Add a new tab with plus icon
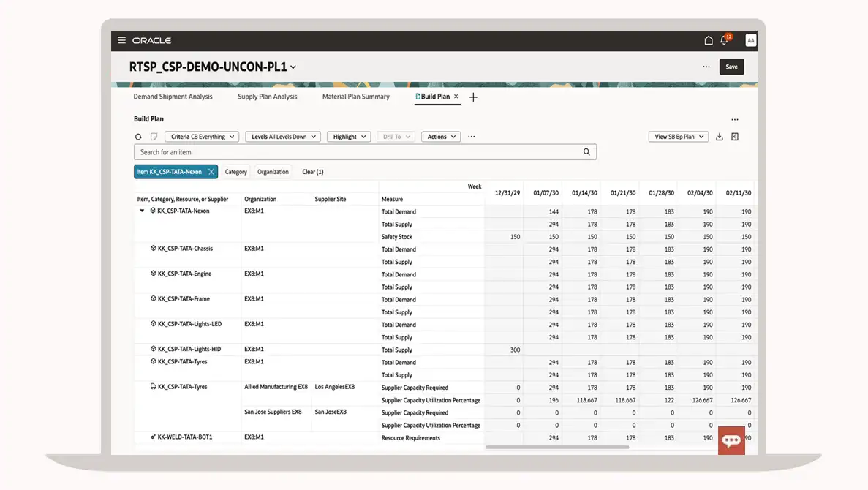The width and height of the screenshot is (868, 490). point(473,97)
